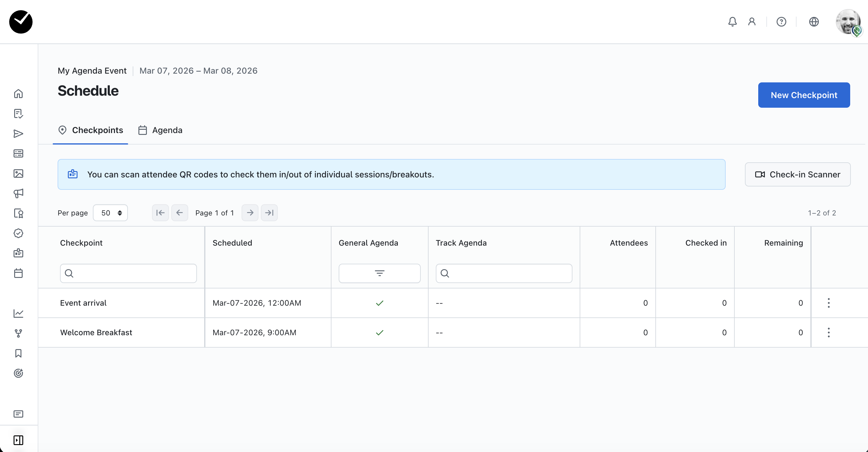The image size is (868, 452).
Task: Click the notifications bell icon
Action: pos(732,22)
